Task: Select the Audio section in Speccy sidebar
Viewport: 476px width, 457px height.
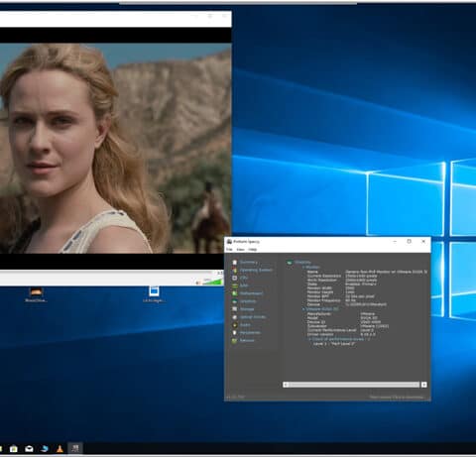Action: [x=241, y=325]
